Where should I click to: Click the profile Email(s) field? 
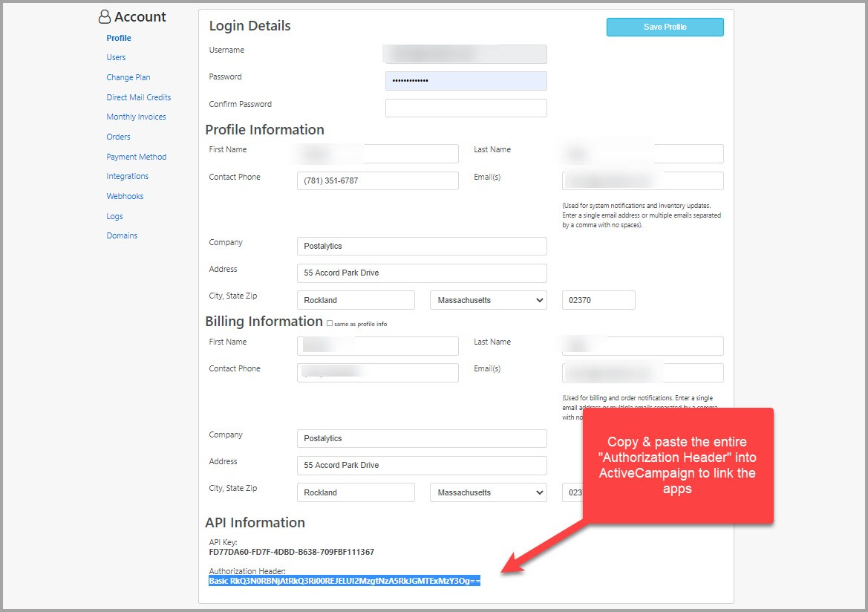pyautogui.click(x=643, y=180)
